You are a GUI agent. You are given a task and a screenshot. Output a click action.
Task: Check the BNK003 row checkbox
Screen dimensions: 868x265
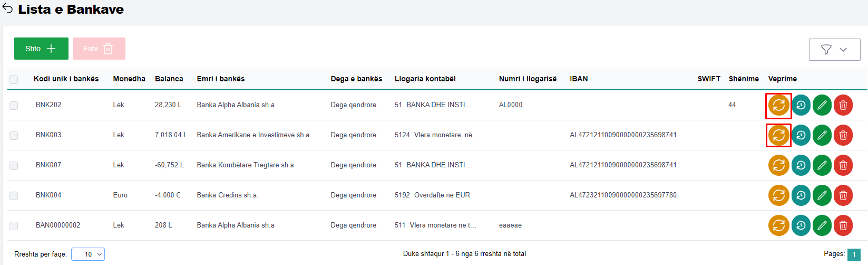tap(14, 136)
